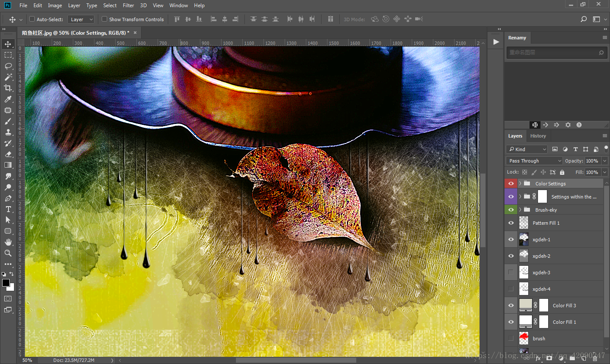Close the document tab
The width and height of the screenshot is (610, 364).
click(135, 33)
